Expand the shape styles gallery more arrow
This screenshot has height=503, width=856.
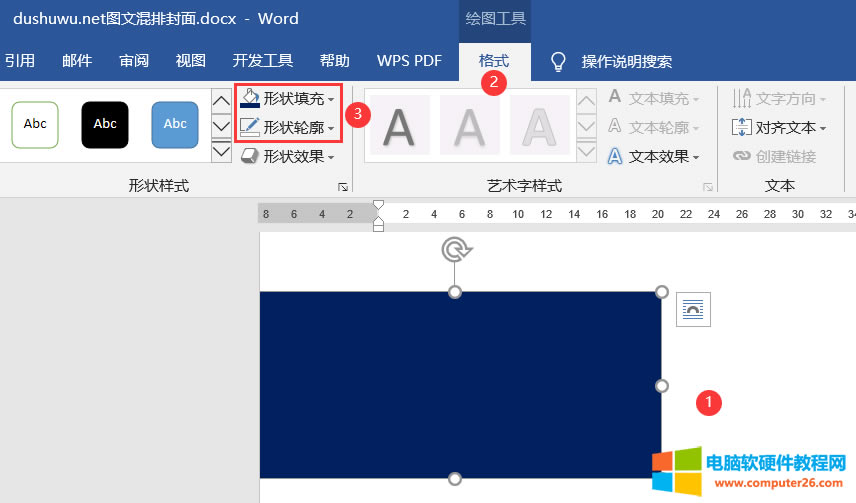222,154
